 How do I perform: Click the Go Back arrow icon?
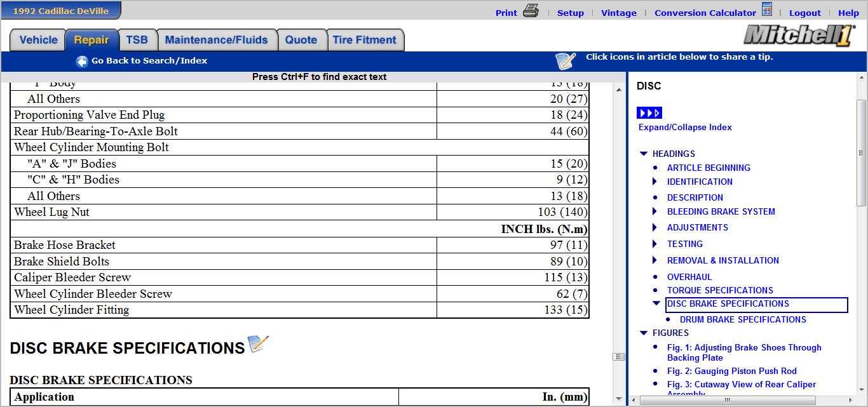click(x=82, y=61)
